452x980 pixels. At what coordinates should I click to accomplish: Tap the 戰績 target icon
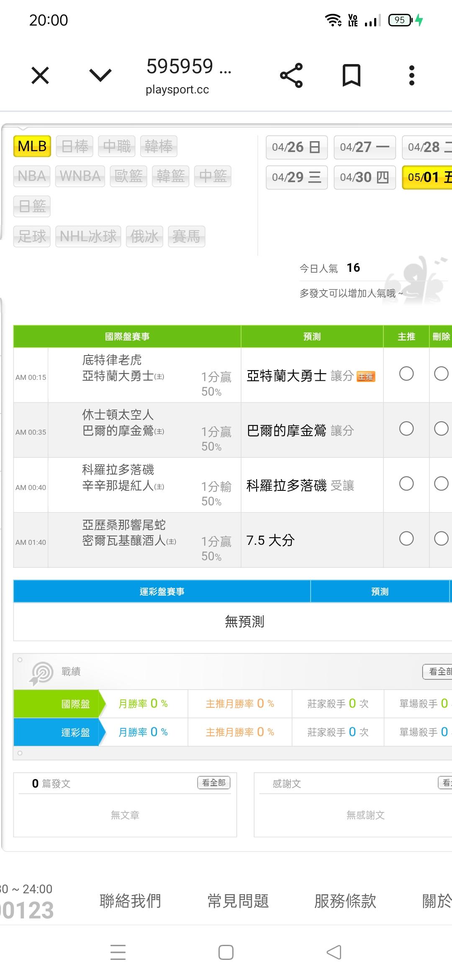[x=41, y=672]
